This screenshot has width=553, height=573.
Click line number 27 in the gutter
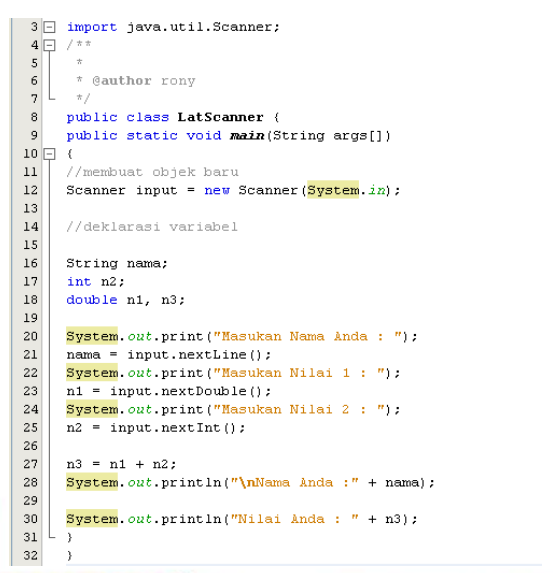(30, 464)
